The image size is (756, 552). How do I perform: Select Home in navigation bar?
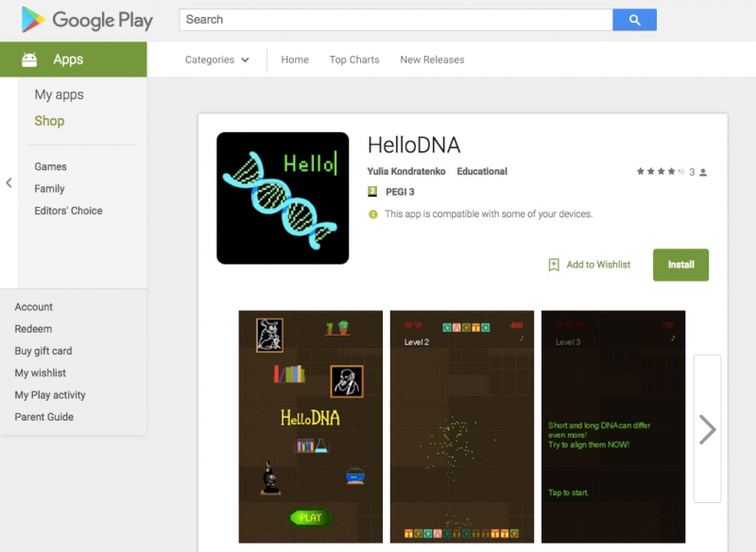pyautogui.click(x=295, y=60)
